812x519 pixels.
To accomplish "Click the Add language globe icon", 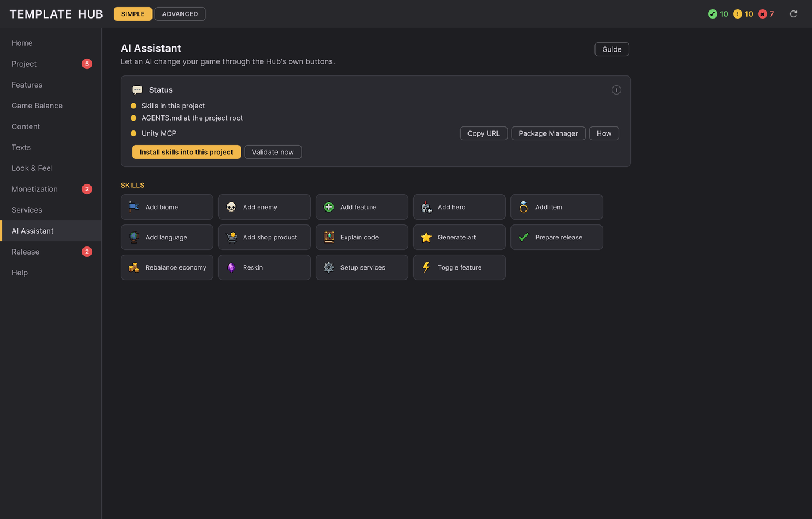I will coord(134,237).
